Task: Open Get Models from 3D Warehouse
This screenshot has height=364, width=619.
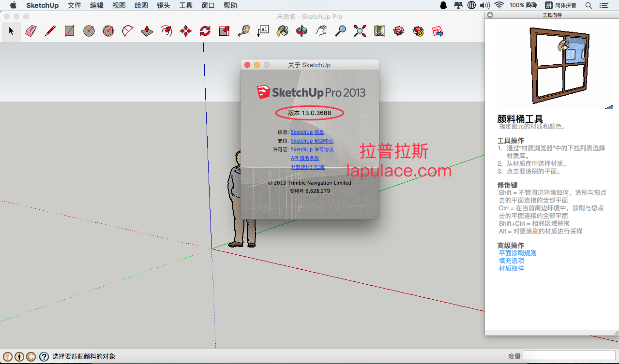Action: point(399,31)
